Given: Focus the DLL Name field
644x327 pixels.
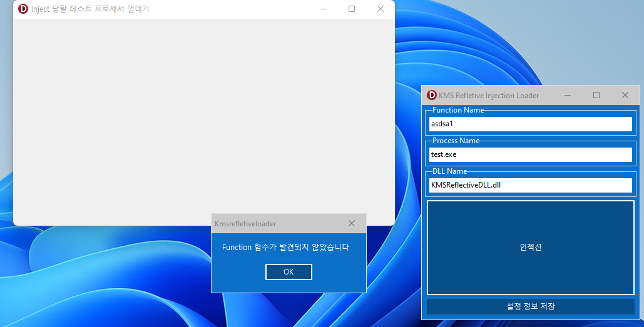Looking at the screenshot, I should 531,185.
